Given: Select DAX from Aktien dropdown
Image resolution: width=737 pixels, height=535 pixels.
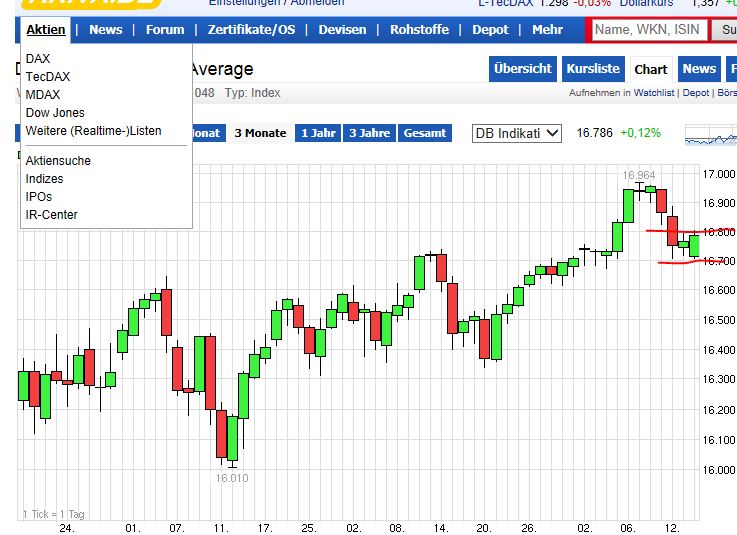Looking at the screenshot, I should tap(38, 59).
